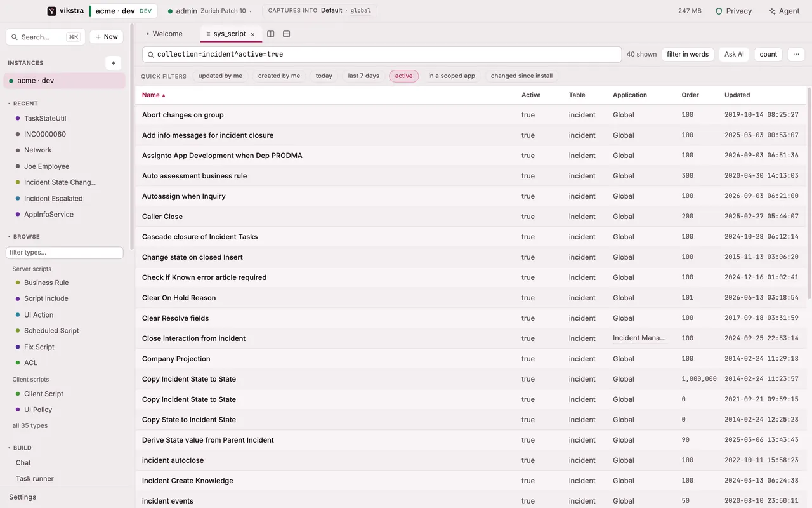Open Task runner in the sidebar
The width and height of the screenshot is (812, 508).
pos(35,479)
